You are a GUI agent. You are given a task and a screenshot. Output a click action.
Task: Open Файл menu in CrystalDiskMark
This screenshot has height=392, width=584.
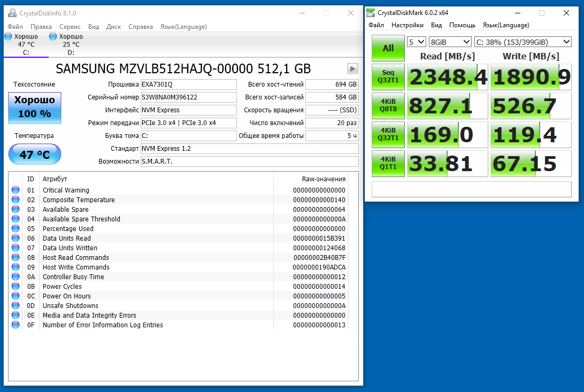click(376, 25)
